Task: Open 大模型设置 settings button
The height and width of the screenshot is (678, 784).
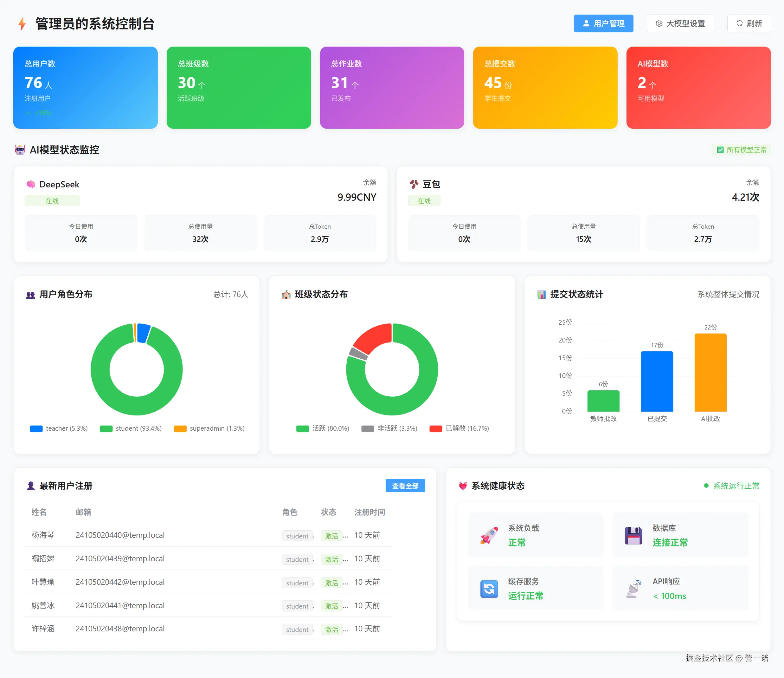Action: coord(680,23)
